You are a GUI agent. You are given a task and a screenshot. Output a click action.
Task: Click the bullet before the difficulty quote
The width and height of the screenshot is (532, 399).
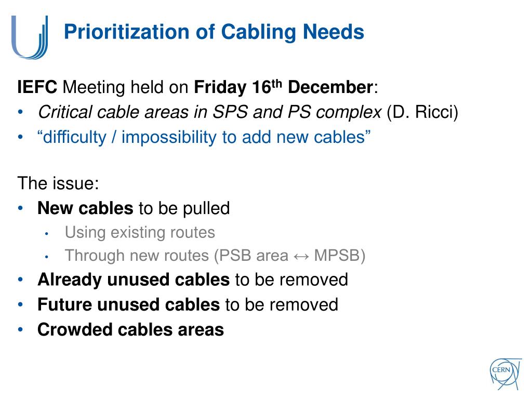point(21,137)
